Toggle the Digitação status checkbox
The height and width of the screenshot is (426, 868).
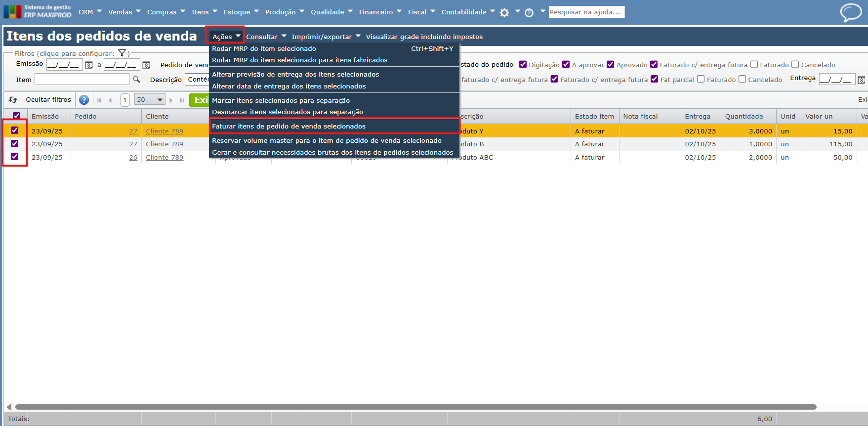click(x=523, y=64)
